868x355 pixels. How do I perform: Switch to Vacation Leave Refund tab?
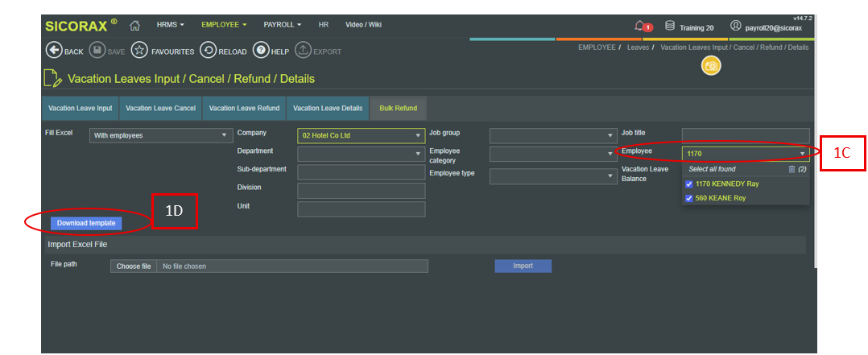(x=244, y=109)
